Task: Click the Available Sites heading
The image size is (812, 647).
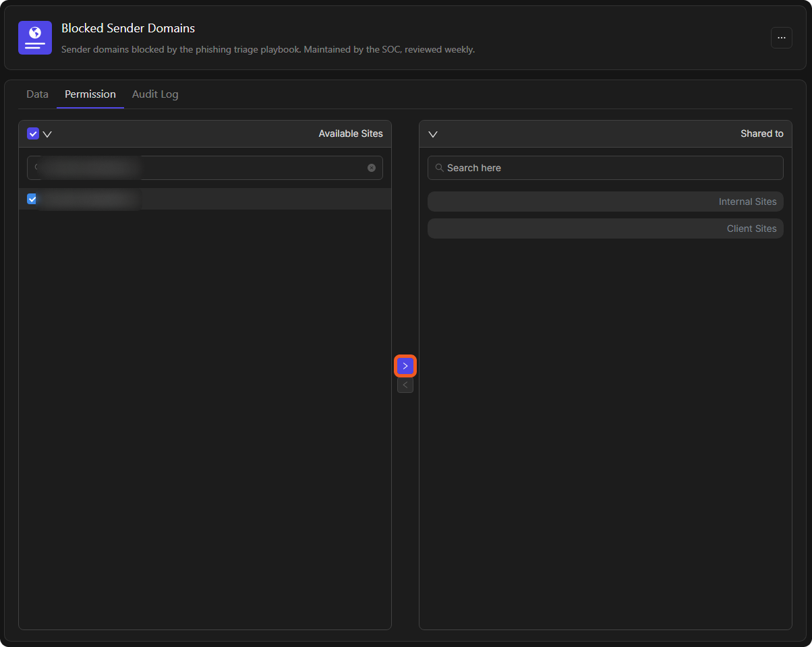Action: tap(351, 133)
